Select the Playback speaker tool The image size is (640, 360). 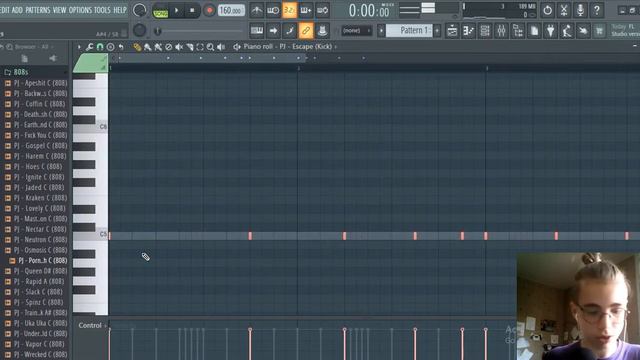221,47
